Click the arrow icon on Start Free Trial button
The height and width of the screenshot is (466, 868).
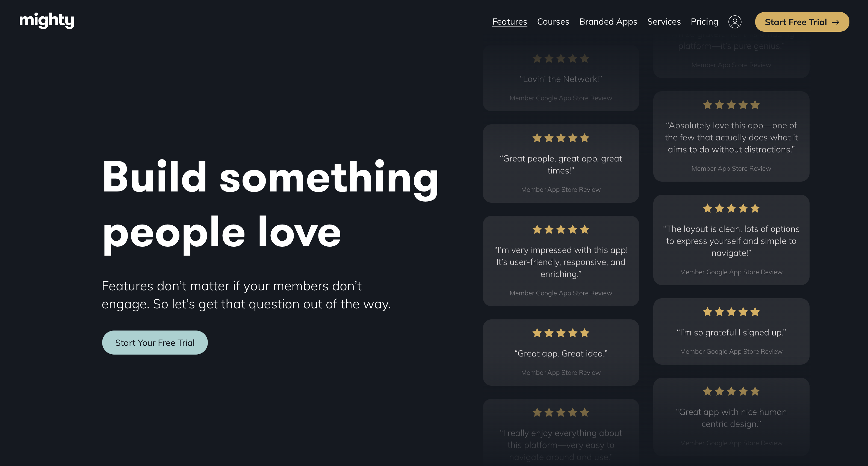click(835, 22)
